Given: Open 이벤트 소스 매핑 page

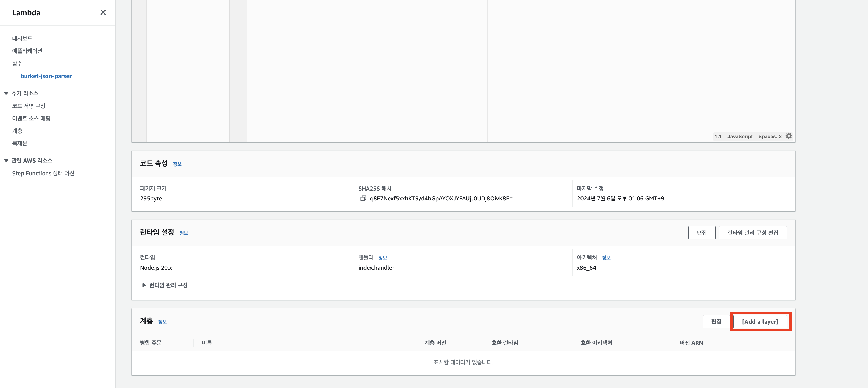Looking at the screenshot, I should (x=31, y=118).
